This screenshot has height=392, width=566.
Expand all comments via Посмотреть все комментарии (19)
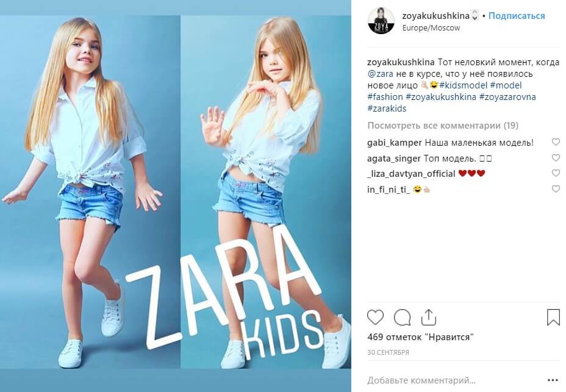(443, 126)
